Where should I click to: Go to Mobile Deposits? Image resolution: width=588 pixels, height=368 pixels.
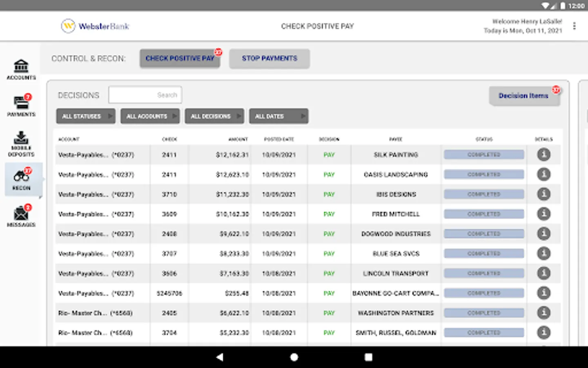pyautogui.click(x=21, y=144)
